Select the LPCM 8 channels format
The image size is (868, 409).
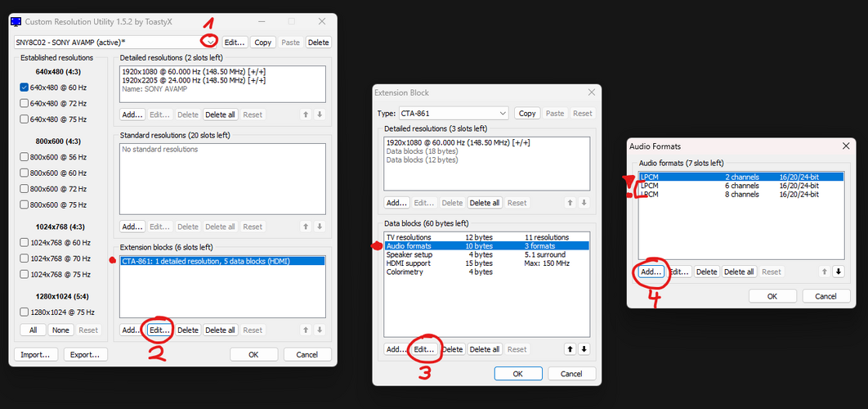(741, 195)
